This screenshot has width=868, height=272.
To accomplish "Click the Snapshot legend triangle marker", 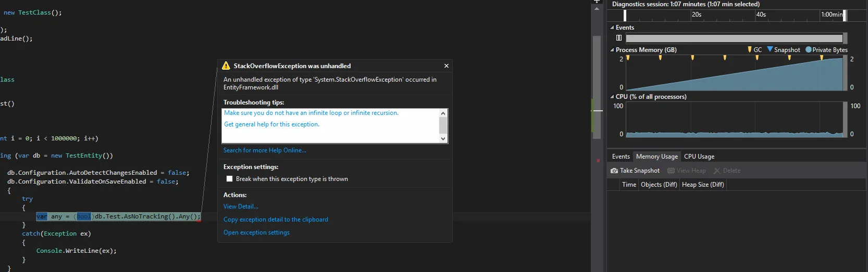I will point(770,49).
